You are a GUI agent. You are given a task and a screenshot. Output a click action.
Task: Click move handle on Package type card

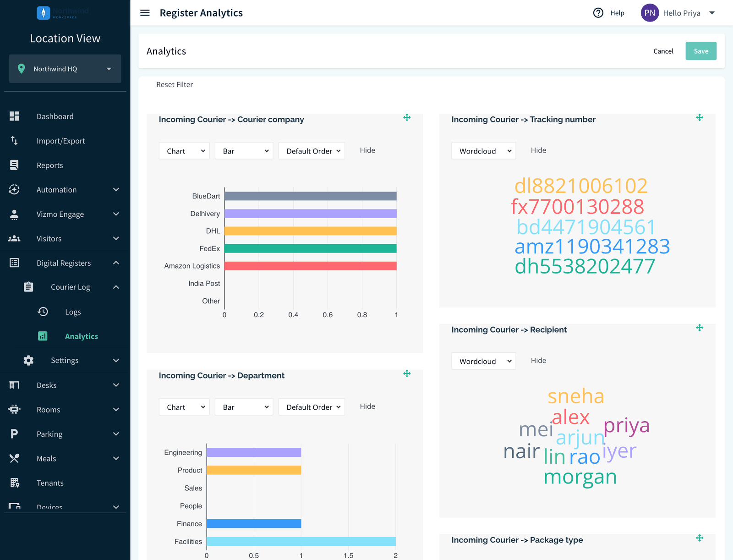coord(700,538)
